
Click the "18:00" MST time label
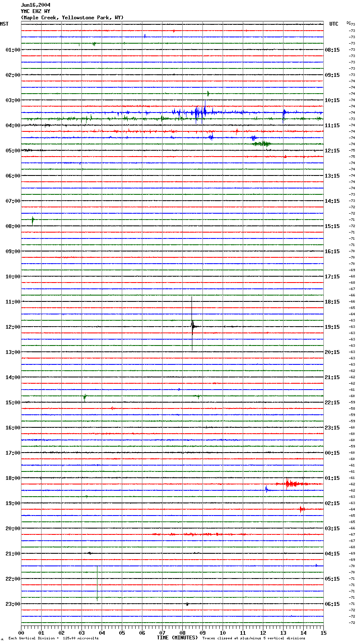click(x=13, y=478)
